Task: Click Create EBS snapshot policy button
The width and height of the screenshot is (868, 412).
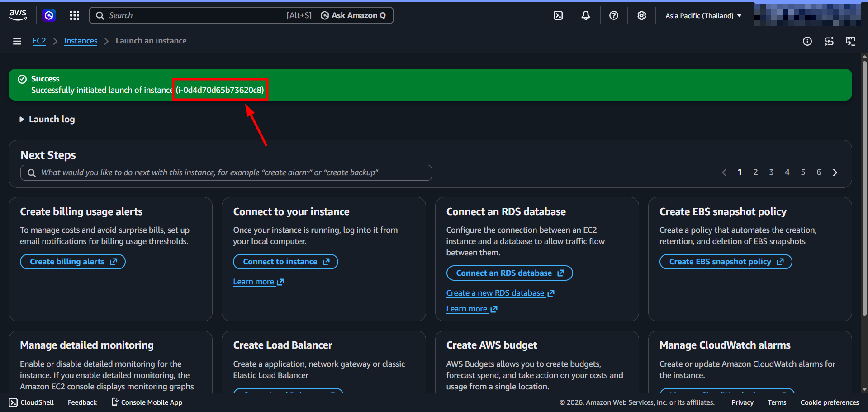Action: tap(726, 262)
